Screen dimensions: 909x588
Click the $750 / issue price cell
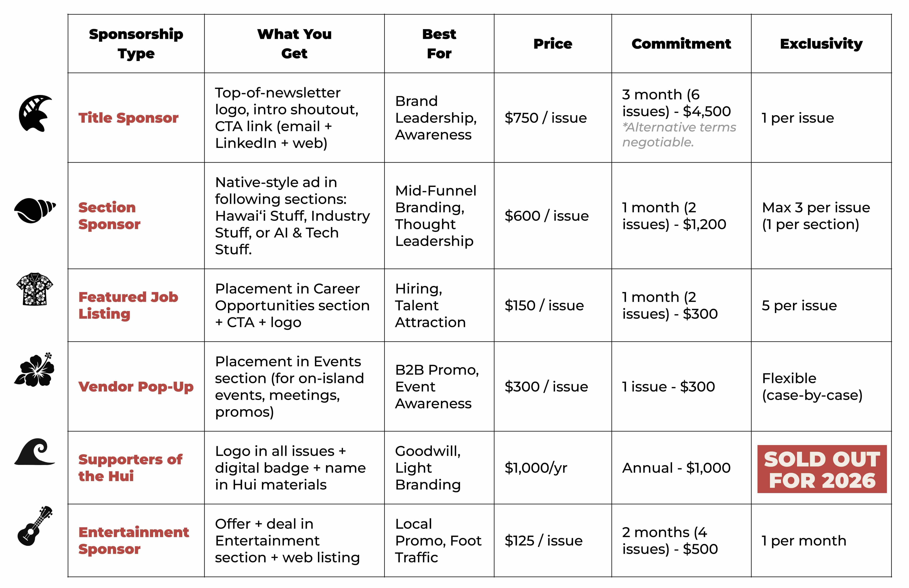point(546,118)
